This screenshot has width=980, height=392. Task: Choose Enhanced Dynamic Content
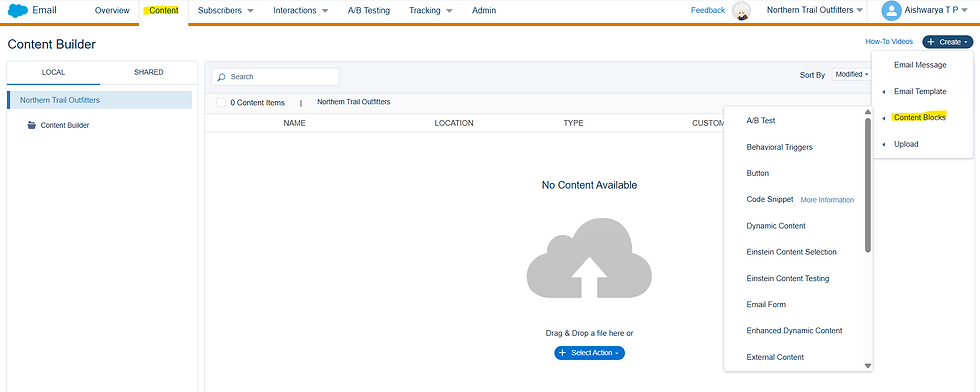(794, 331)
